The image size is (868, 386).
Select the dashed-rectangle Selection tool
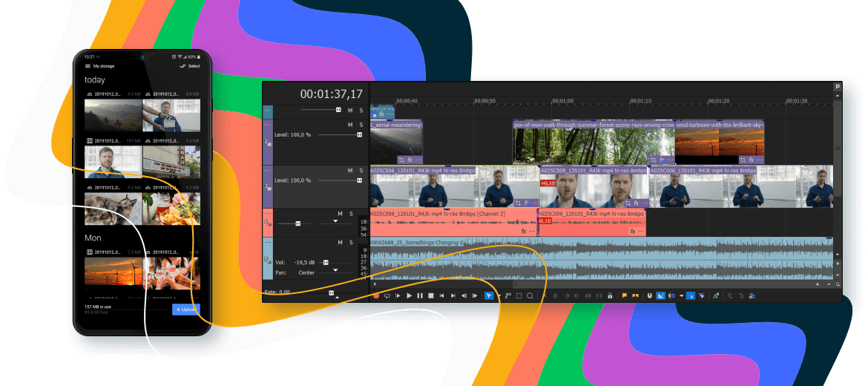coord(519,295)
